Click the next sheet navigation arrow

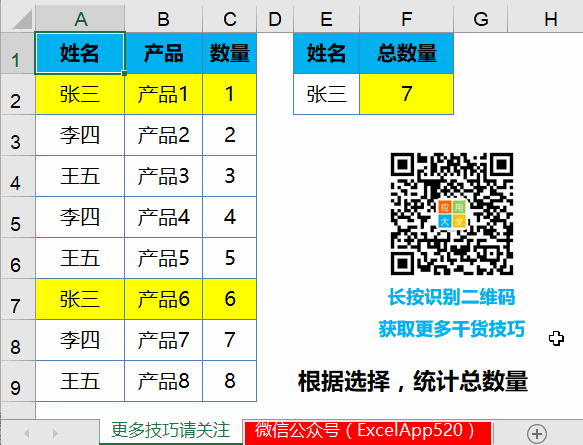pyautogui.click(x=55, y=433)
